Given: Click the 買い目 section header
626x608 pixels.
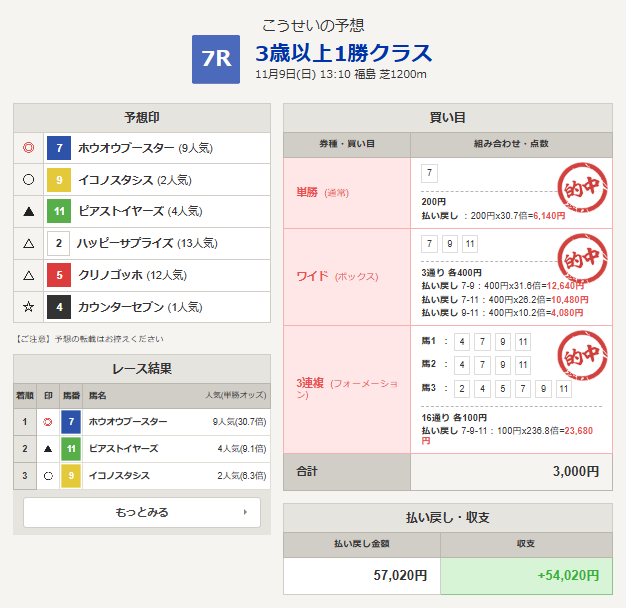Looking at the screenshot, I should pyautogui.click(x=447, y=117).
